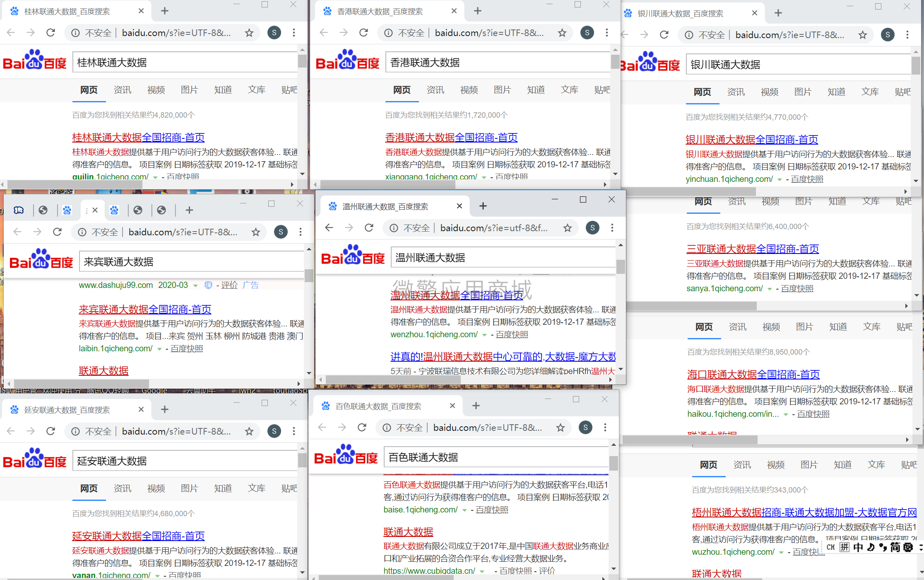924x580 pixels.
Task: Click address bar in 延安联通大数据 window
Action: point(163,431)
